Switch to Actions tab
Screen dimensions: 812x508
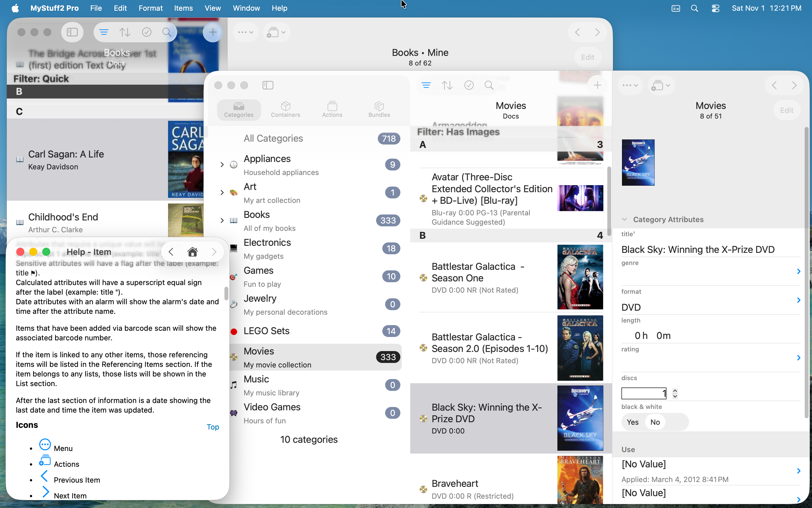332,110
